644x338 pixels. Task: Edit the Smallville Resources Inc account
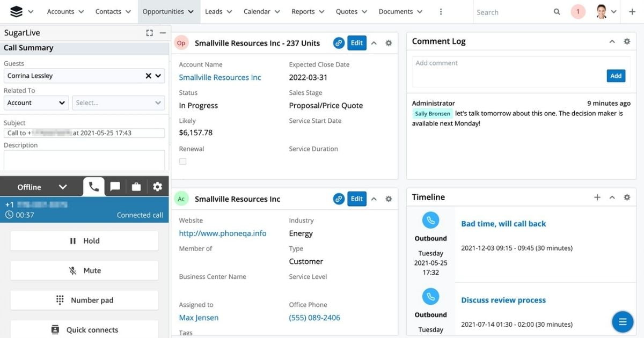click(357, 199)
